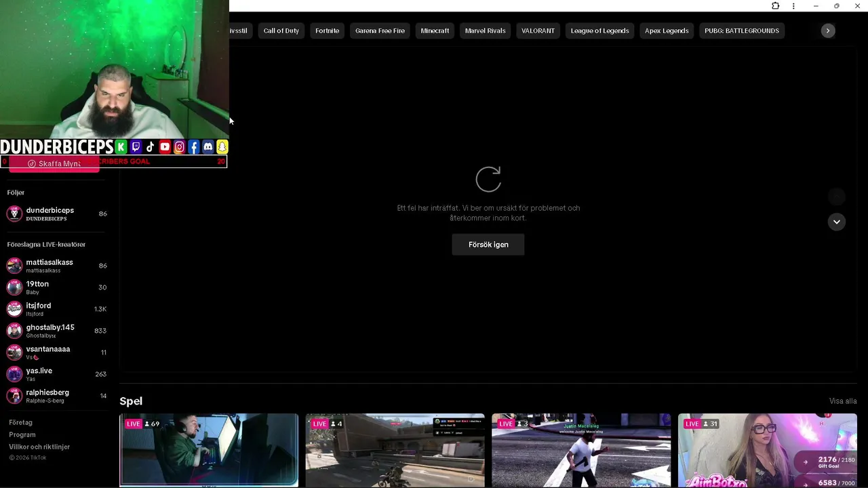Screen dimensions: 868x488
Task: Go to next live stream with down chevron
Action: point(837,222)
